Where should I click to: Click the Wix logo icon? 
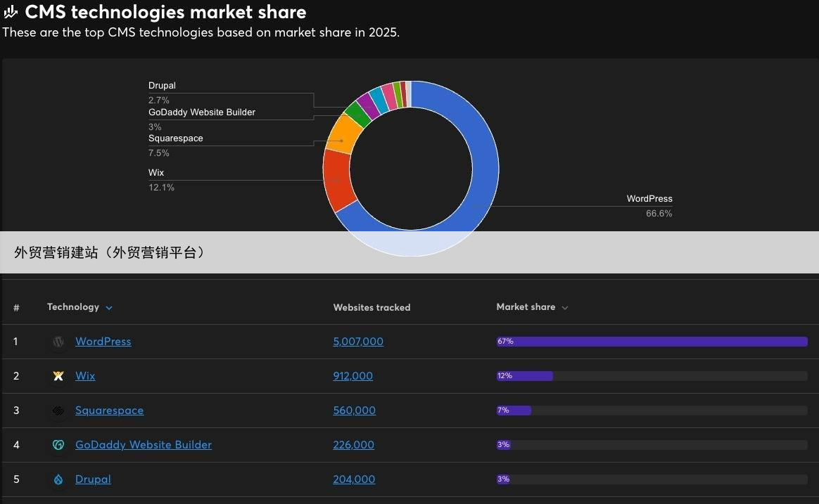59,377
